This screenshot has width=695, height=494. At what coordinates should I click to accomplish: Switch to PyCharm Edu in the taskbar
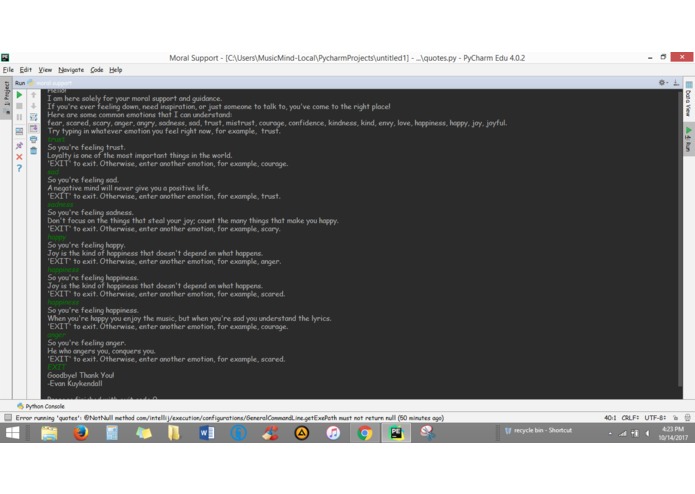[x=396, y=432]
